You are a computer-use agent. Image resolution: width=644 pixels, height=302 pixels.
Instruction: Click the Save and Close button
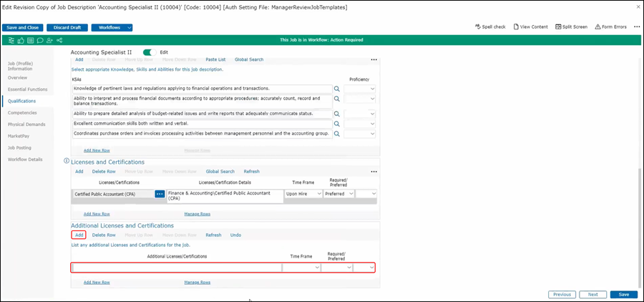pos(23,27)
